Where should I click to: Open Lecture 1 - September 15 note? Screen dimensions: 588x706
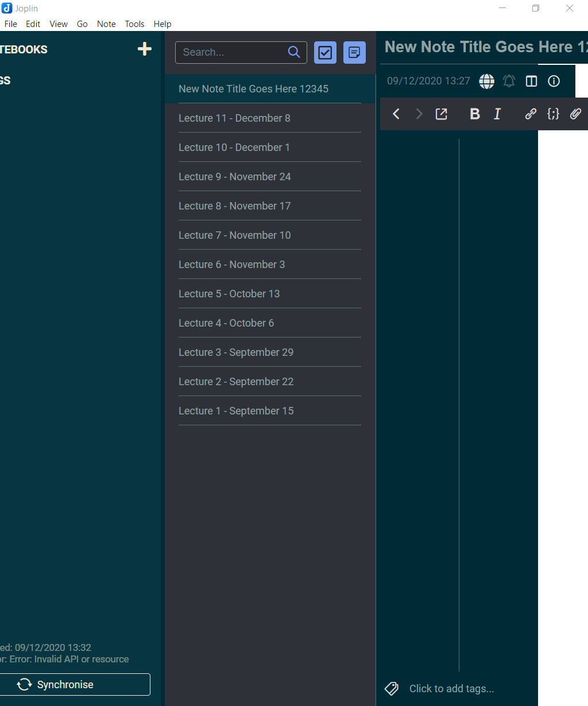[x=270, y=411]
